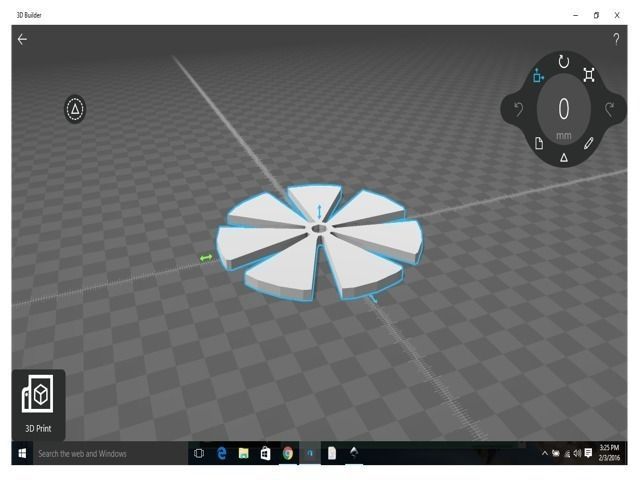This screenshot has width=640, height=480.
Task: Click the triangle object icon in radial menu
Action: click(564, 157)
